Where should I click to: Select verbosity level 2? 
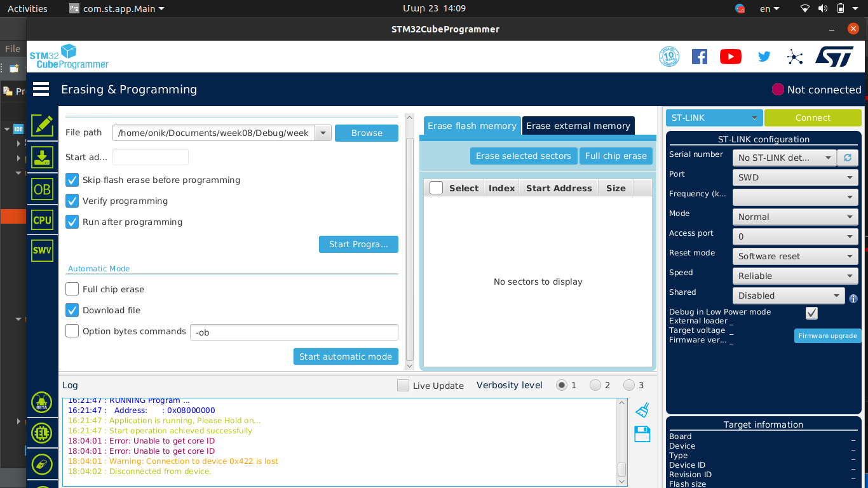click(x=595, y=385)
